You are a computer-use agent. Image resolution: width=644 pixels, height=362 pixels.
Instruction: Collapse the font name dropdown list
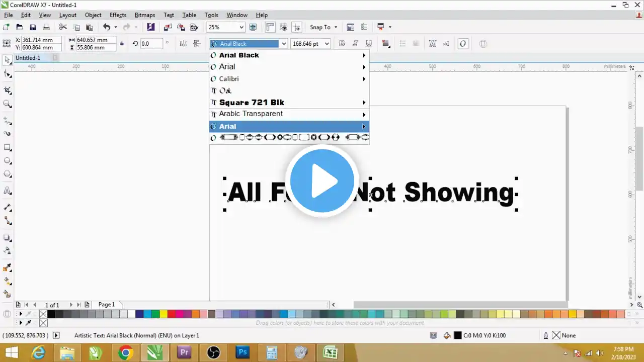point(284,44)
